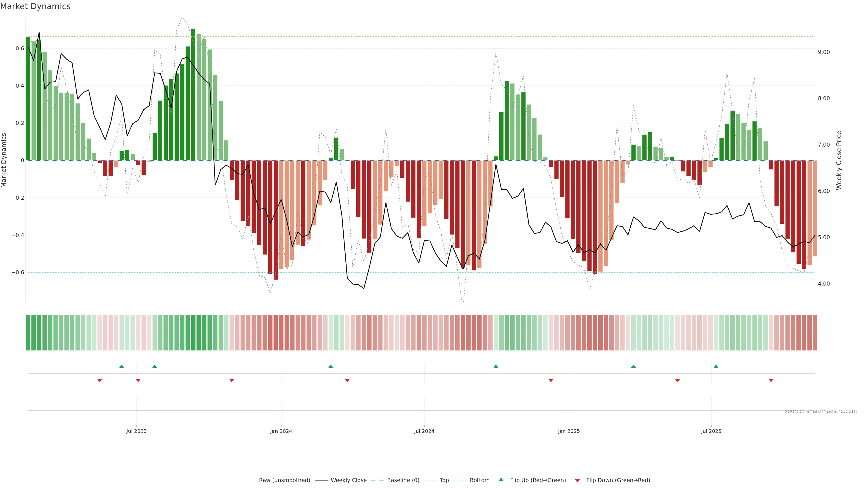
Task: Click the green flip-up marker just after Jul 2025
Action: tap(716, 366)
